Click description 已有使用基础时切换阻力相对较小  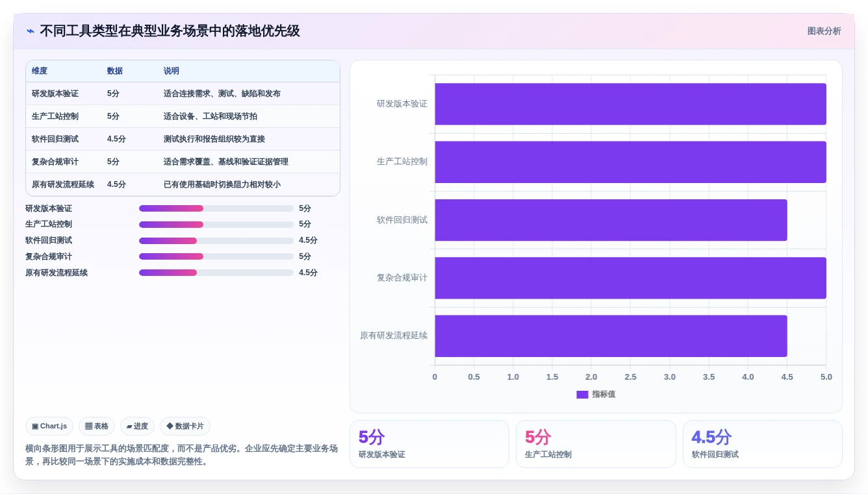(x=222, y=184)
